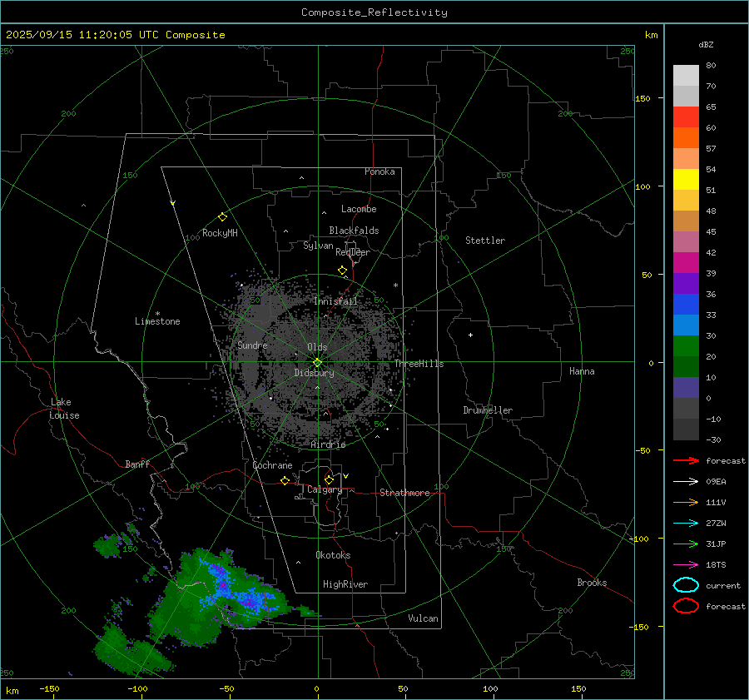The width and height of the screenshot is (749, 700).
Task: Select the indigo 10-0 dBZ color swatch
Action: coord(686,387)
